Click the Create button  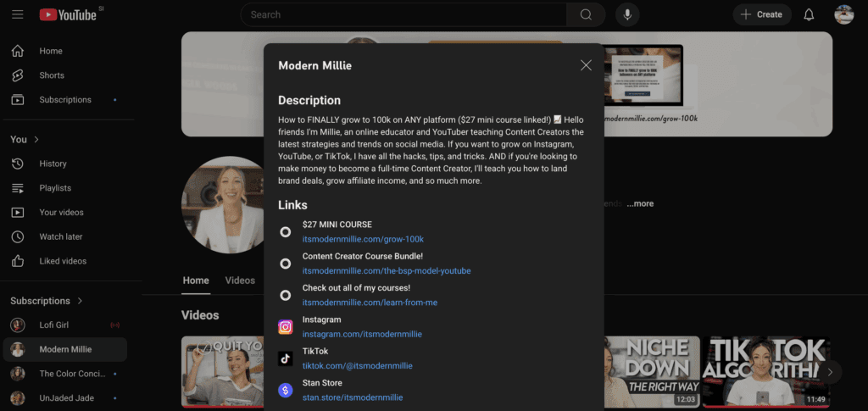pyautogui.click(x=761, y=14)
